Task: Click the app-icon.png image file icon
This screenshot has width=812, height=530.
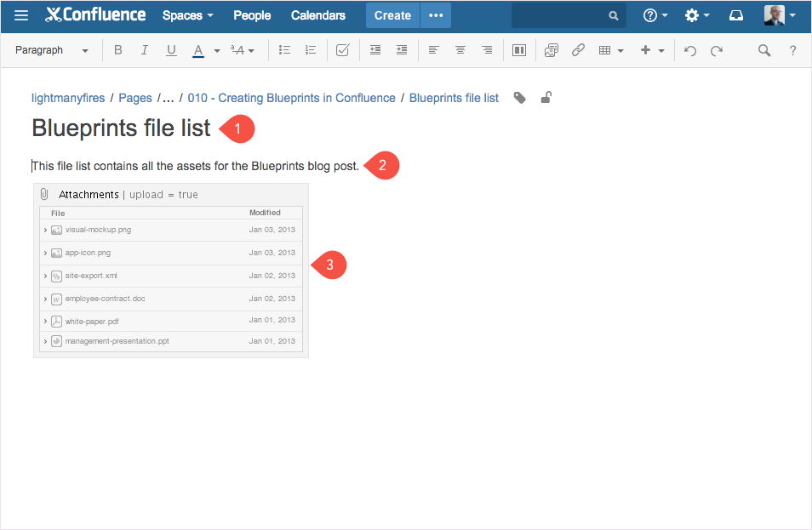Action: [56, 254]
